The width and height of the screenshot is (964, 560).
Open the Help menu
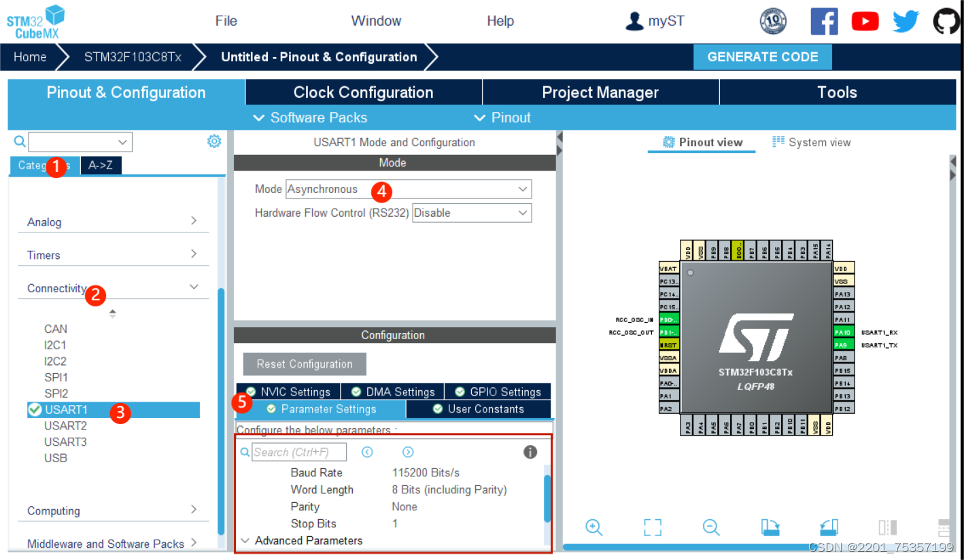pos(500,21)
